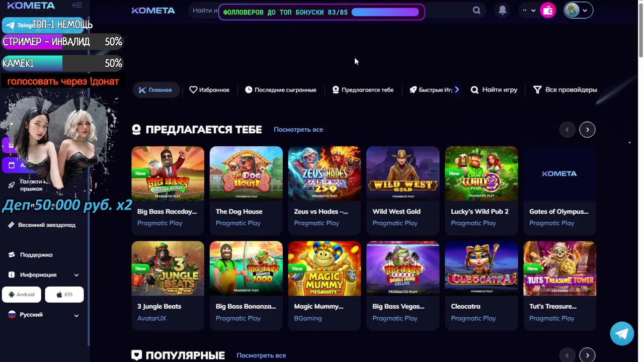
Task: Show next games in Предлагается тебе carousel
Action: pyautogui.click(x=587, y=130)
